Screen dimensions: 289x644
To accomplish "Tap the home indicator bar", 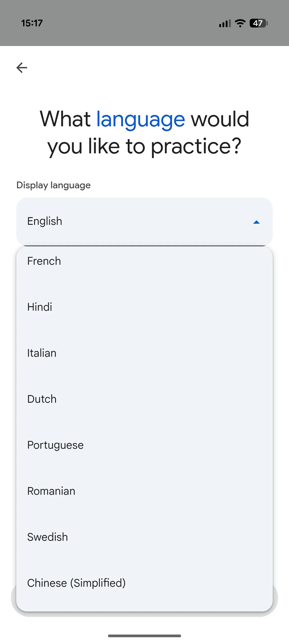I will click(144, 636).
